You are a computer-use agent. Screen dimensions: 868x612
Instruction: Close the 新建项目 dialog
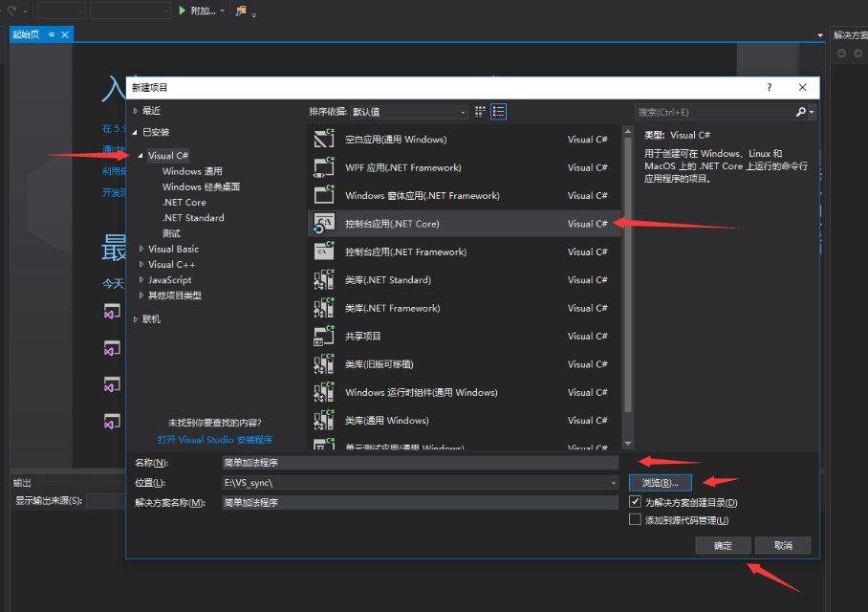[x=803, y=88]
